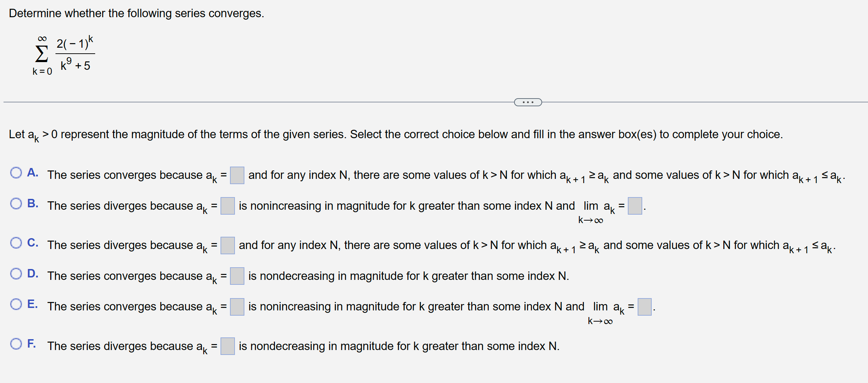Image resolution: width=868 pixels, height=383 pixels.
Task: Click the ellipsis button on the divider line
Action: [528, 102]
